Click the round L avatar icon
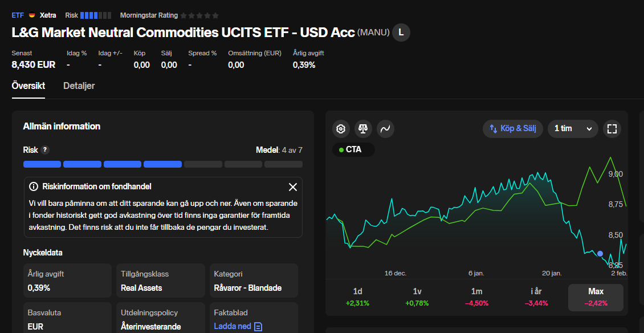644x333 pixels. pyautogui.click(x=401, y=33)
